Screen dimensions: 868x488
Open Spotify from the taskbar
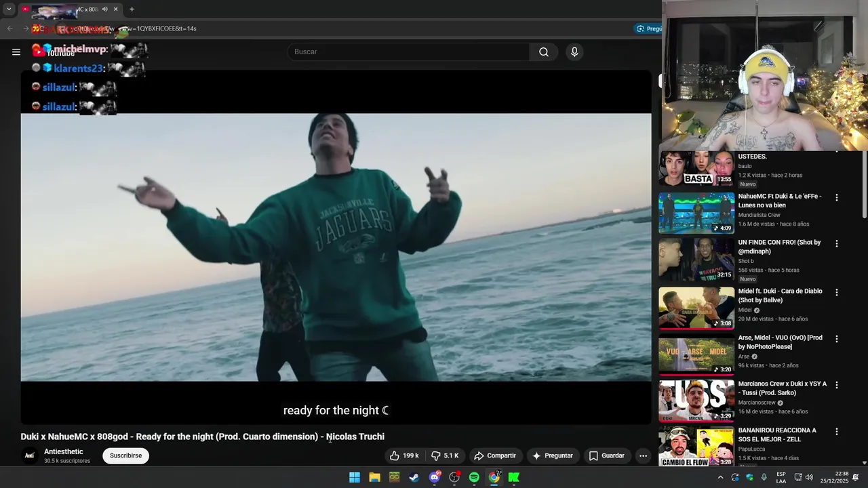click(x=474, y=477)
